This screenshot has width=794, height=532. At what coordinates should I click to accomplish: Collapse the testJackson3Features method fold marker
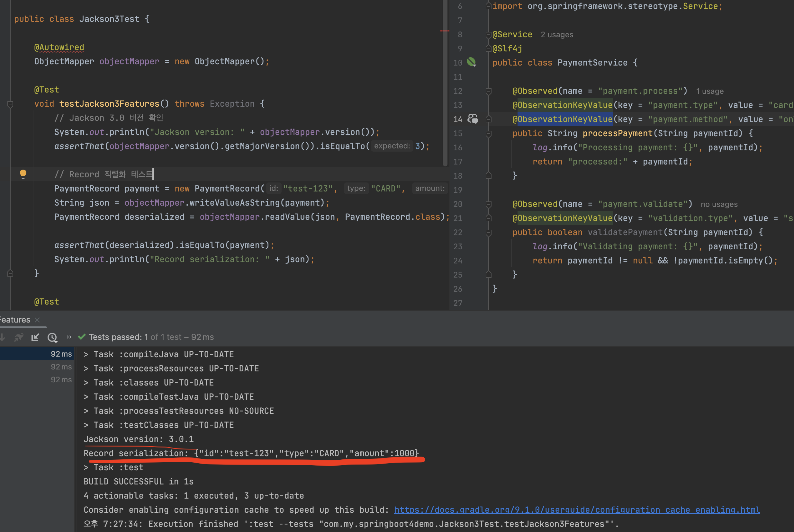[10, 104]
